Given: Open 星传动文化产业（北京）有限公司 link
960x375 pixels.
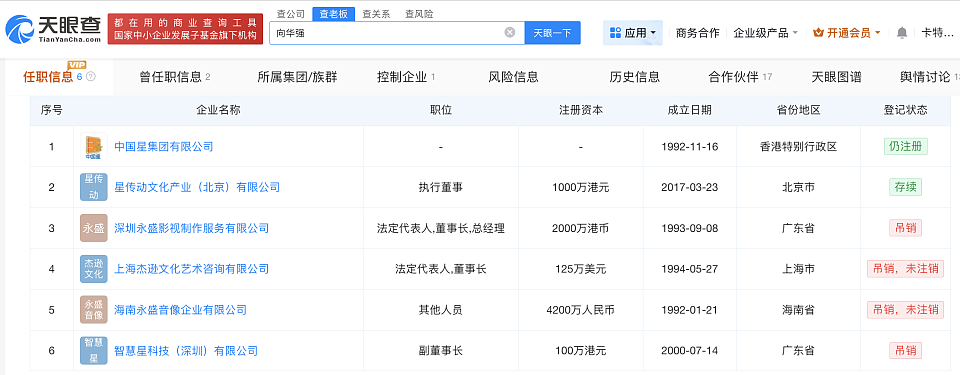Looking at the screenshot, I should 197,187.
